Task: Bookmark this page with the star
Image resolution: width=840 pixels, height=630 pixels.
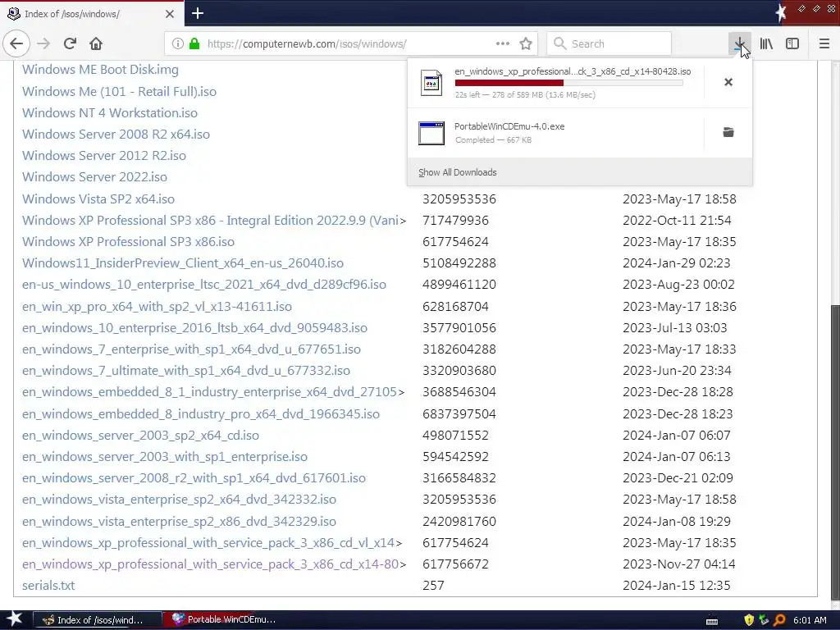Action: [x=526, y=44]
